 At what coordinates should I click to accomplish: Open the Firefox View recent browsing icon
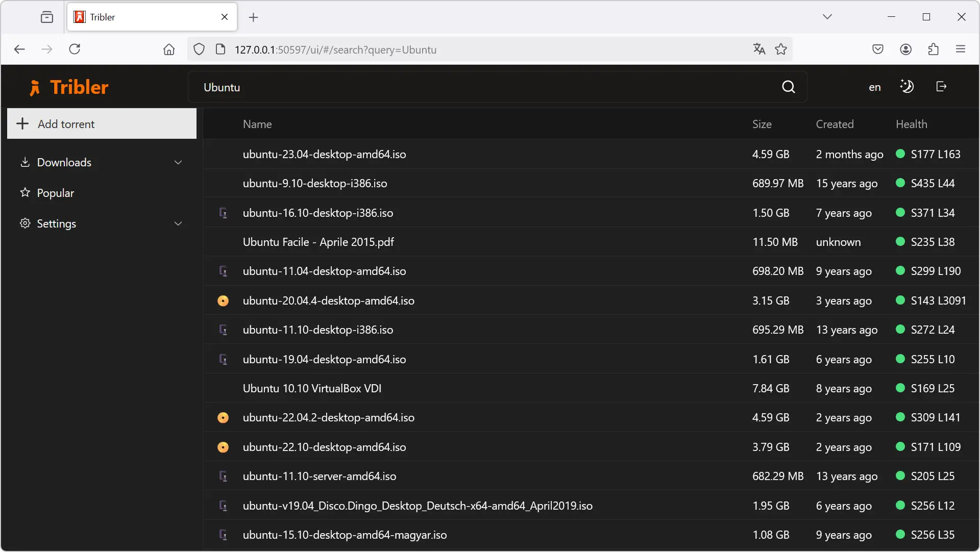[47, 17]
